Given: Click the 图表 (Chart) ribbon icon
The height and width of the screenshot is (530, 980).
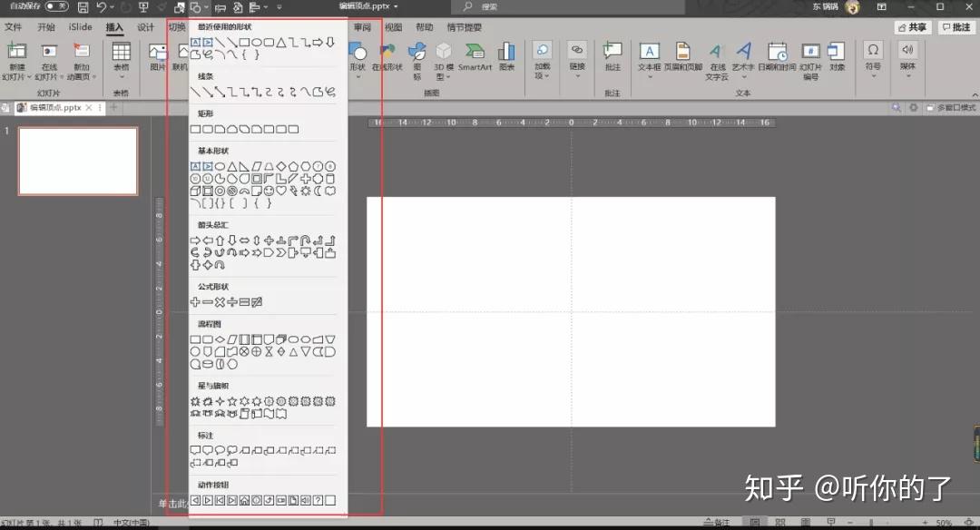Looking at the screenshot, I should click(x=507, y=57).
